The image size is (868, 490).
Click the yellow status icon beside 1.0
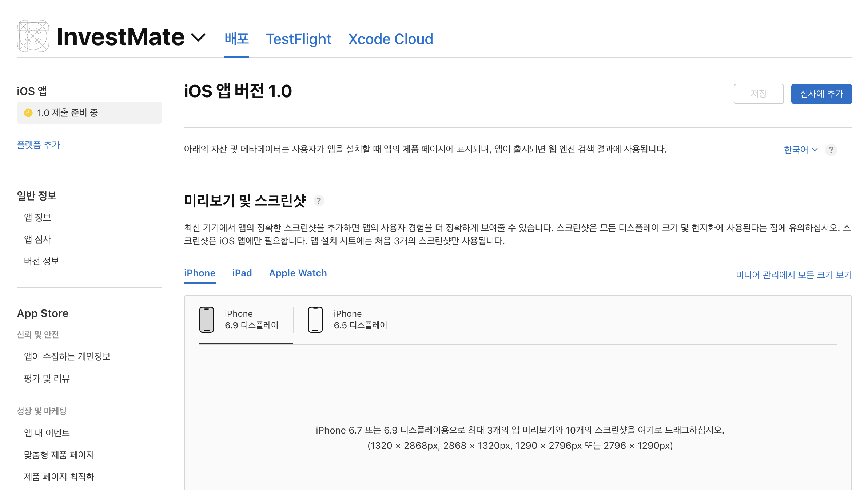pos(28,113)
